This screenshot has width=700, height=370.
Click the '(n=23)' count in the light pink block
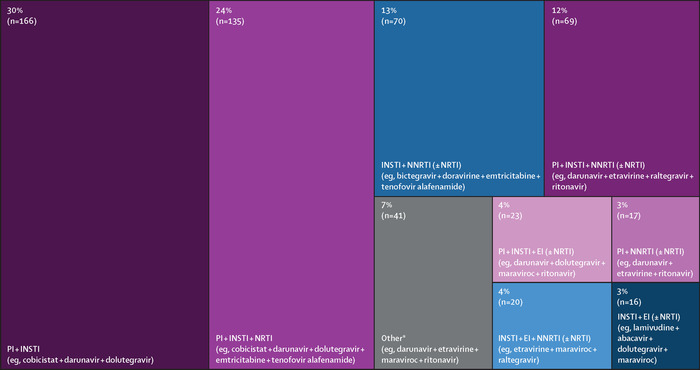point(510,215)
